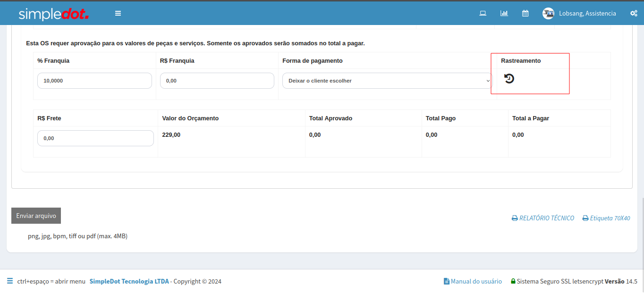The width and height of the screenshot is (644, 293).
Task: Open the bar chart reports icon
Action: [504, 13]
